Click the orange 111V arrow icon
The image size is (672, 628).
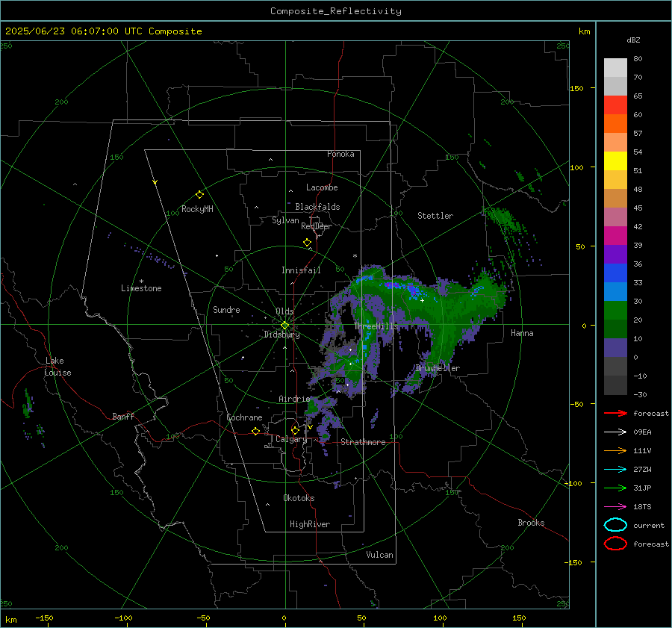click(615, 450)
